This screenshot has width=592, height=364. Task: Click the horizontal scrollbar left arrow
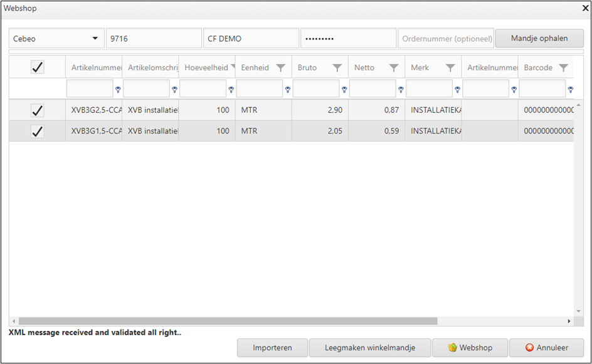(x=14, y=321)
